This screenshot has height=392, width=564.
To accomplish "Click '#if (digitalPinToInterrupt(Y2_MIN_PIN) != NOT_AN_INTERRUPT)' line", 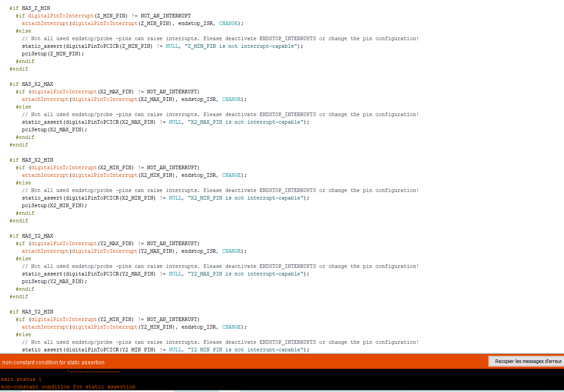I will [107, 319].
